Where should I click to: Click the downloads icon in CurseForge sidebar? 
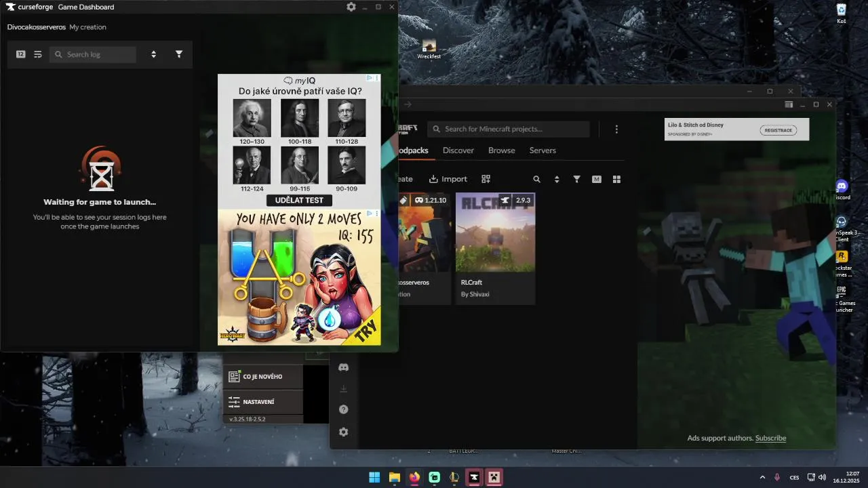click(344, 389)
